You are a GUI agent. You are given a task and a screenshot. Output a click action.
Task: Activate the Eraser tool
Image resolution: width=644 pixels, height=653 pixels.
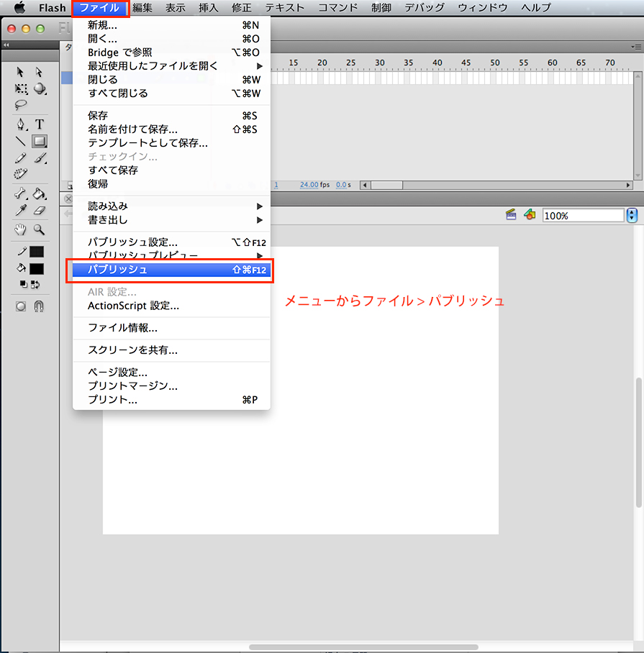coord(40,210)
